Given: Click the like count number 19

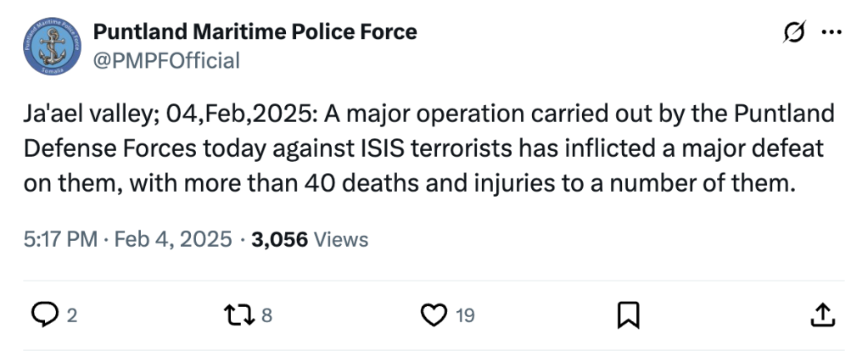Looking at the screenshot, I should (465, 316).
